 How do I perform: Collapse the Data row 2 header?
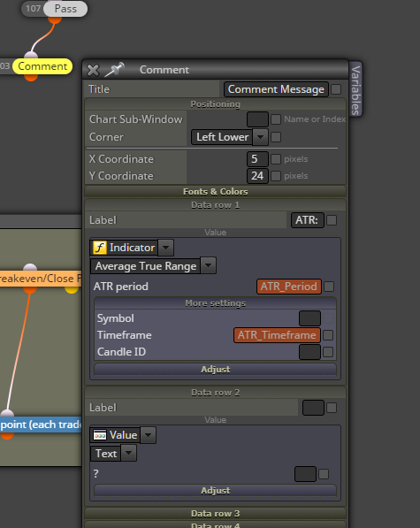click(x=216, y=393)
